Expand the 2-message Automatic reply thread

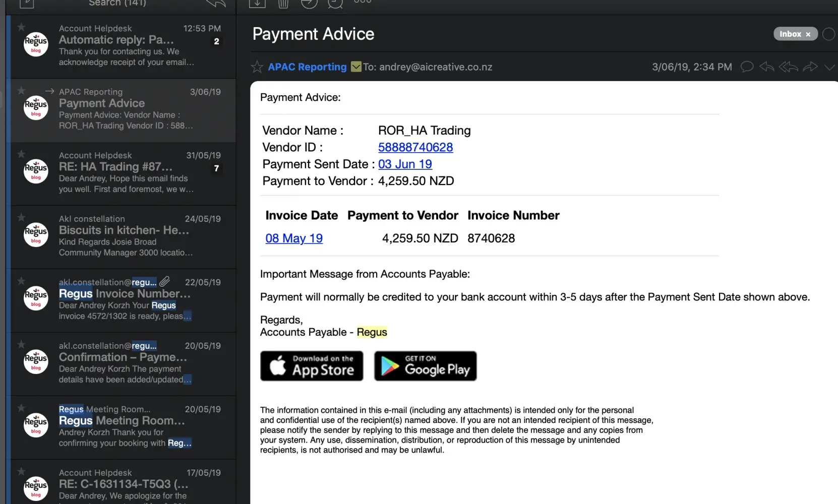[x=216, y=41]
